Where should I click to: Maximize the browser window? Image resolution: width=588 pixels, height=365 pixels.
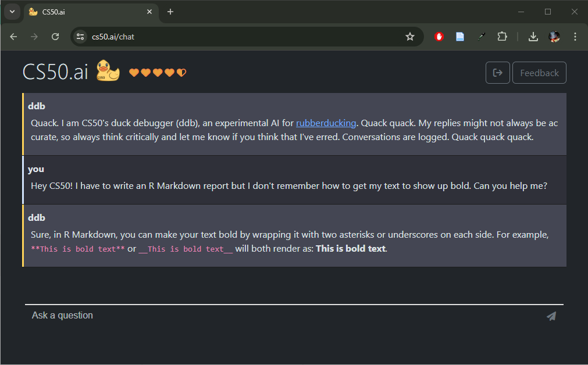tap(548, 12)
